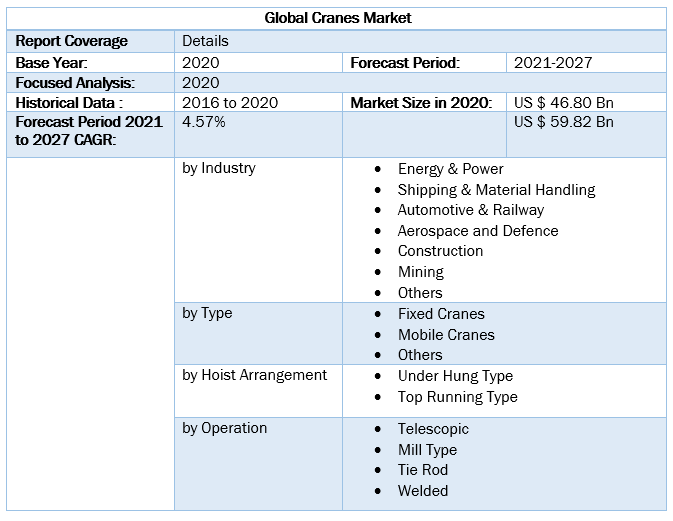Select Top Running Type item

coord(457,396)
